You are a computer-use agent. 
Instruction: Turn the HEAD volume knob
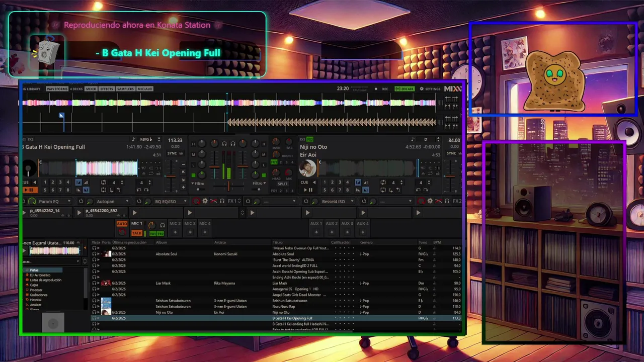276,172
